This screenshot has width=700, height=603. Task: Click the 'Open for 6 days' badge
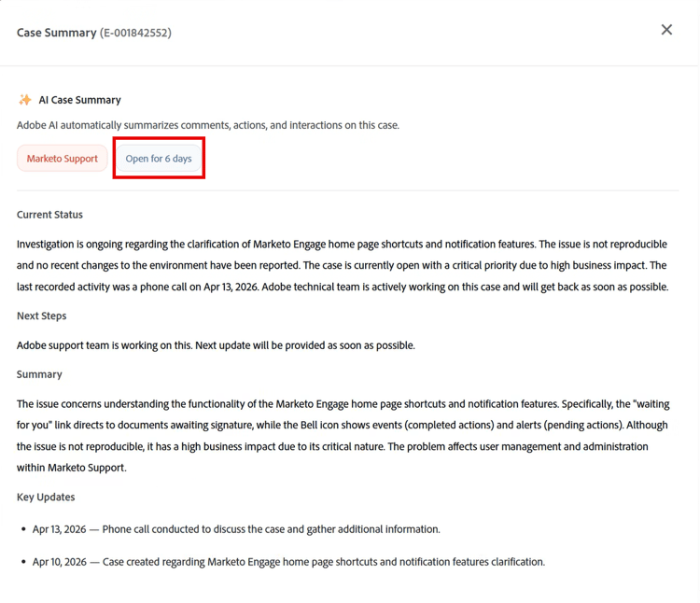(x=159, y=159)
